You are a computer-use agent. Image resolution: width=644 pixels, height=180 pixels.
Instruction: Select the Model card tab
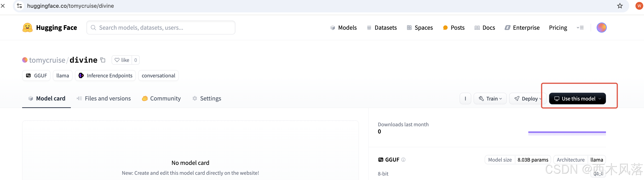coord(47,99)
